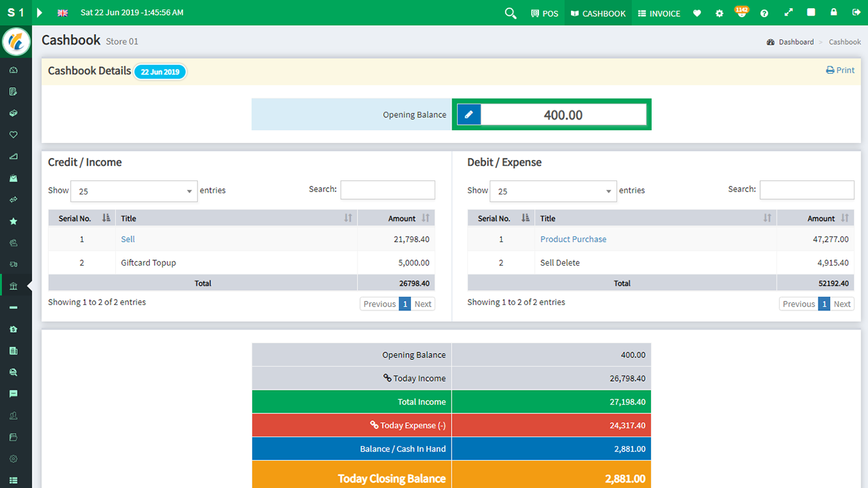
Task: Open the messages icon in the left sidebar
Action: coord(15,393)
